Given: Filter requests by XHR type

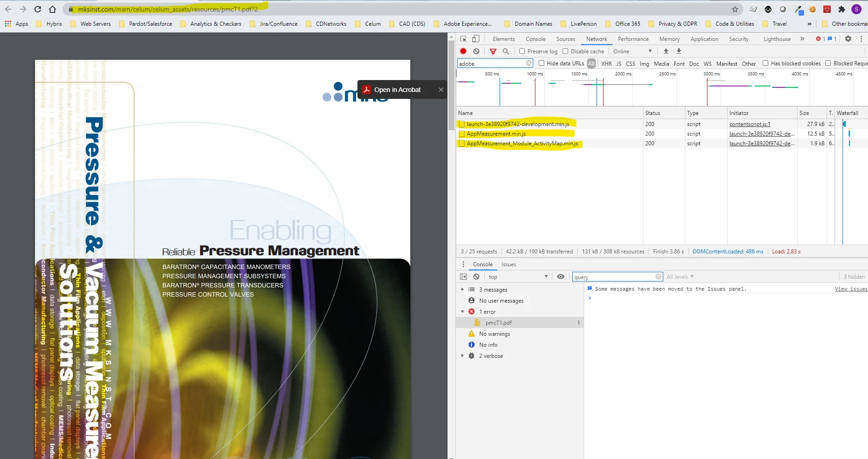Looking at the screenshot, I should click(x=606, y=63).
